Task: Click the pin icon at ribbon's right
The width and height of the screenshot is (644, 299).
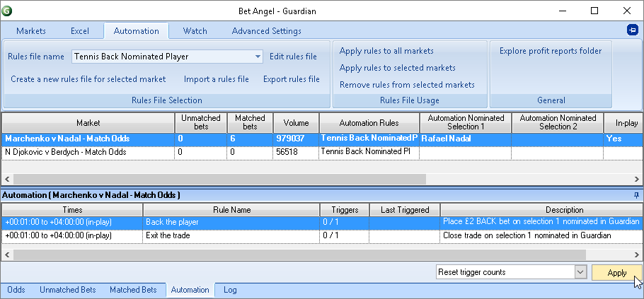Action: coord(633,30)
